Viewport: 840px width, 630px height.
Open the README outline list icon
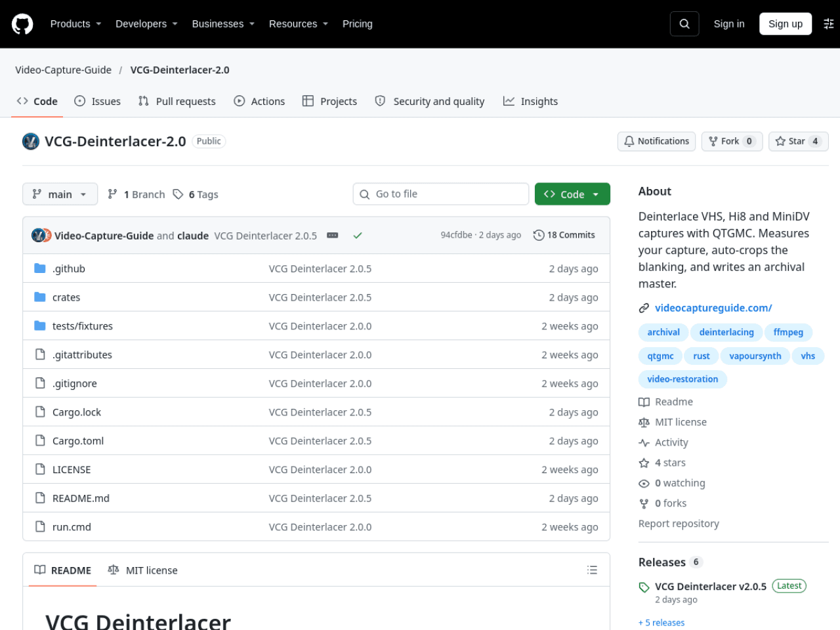[x=592, y=570]
